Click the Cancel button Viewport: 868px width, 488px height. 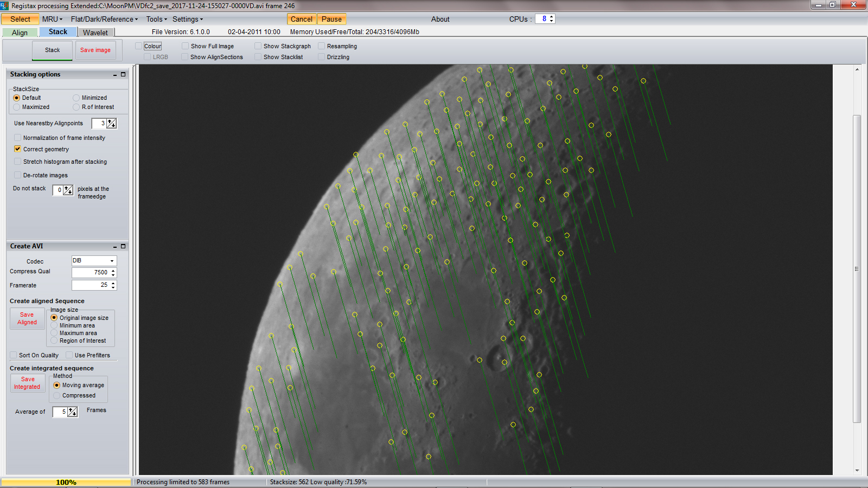302,19
